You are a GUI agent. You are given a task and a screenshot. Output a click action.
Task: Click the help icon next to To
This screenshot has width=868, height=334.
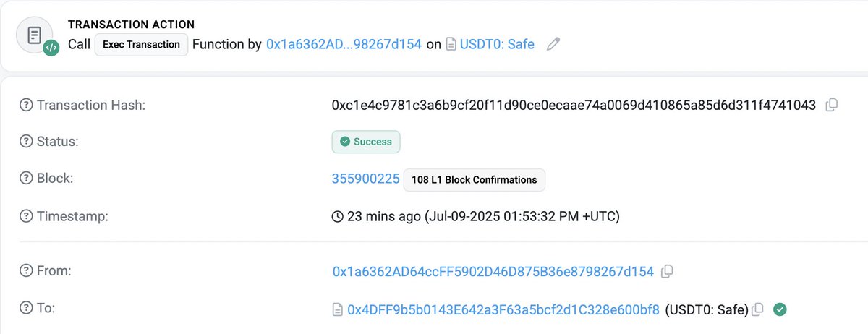pyautogui.click(x=26, y=309)
